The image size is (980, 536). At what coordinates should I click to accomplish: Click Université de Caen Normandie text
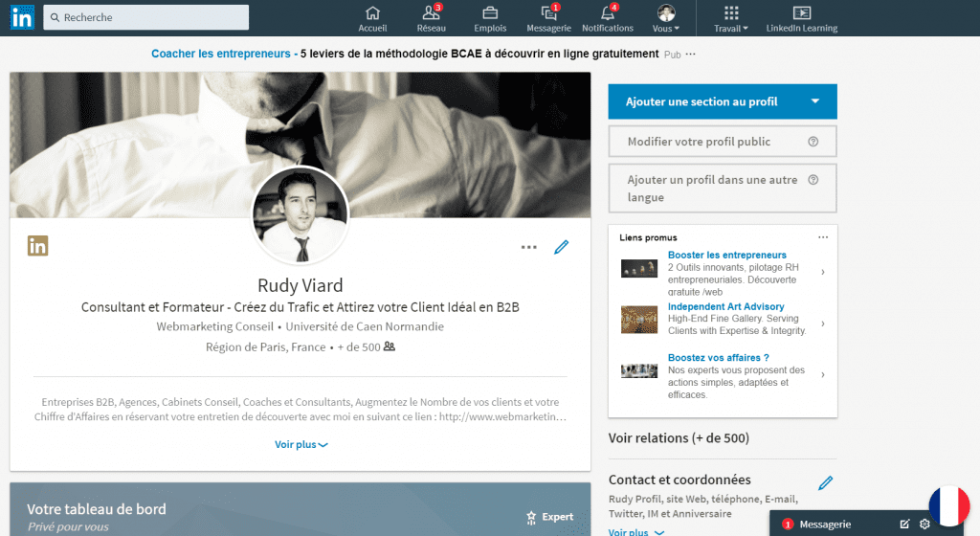(365, 326)
